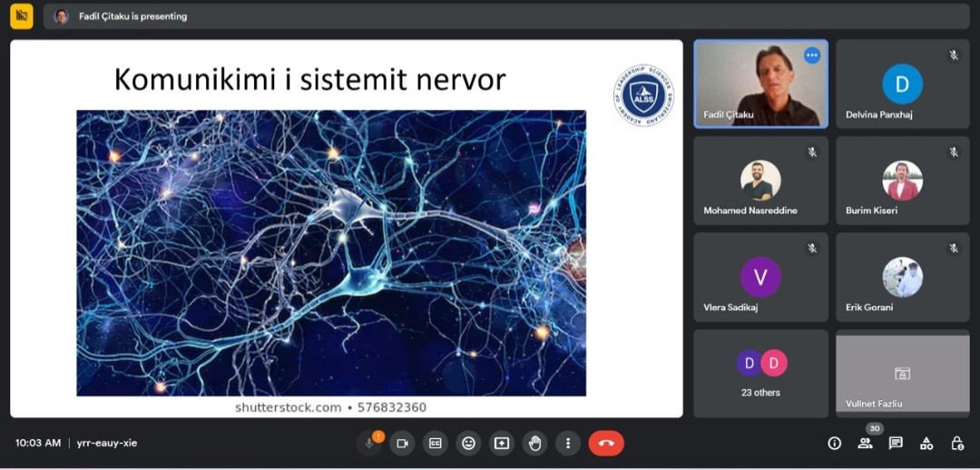This screenshot has width=980, height=470.
Task: Select Delvina Panxhaj's participant tile
Action: (x=902, y=83)
